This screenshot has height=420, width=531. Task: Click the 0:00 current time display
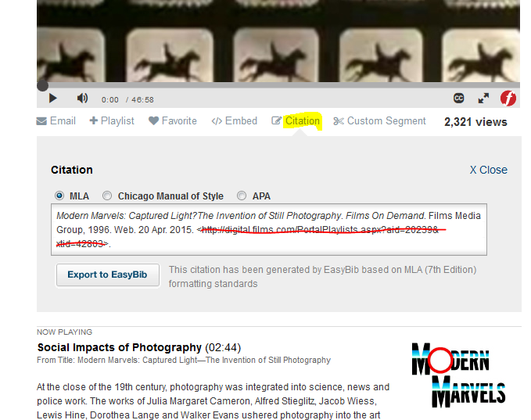110,100
